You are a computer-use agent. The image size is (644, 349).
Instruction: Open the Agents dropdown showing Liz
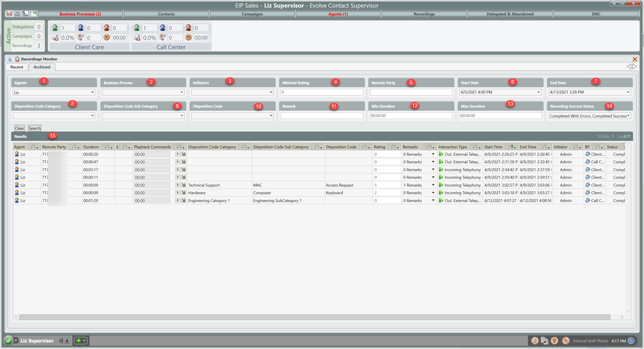pyautogui.click(x=92, y=92)
